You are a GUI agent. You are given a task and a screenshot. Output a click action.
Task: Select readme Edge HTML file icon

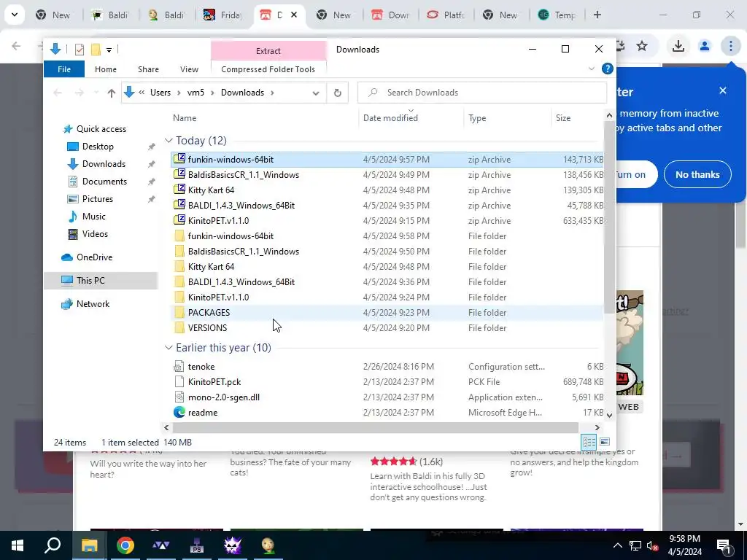pyautogui.click(x=179, y=412)
